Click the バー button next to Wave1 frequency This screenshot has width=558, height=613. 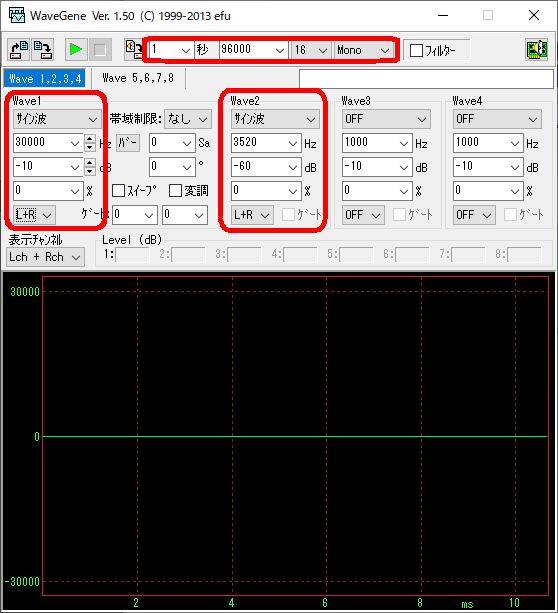pyautogui.click(x=127, y=143)
